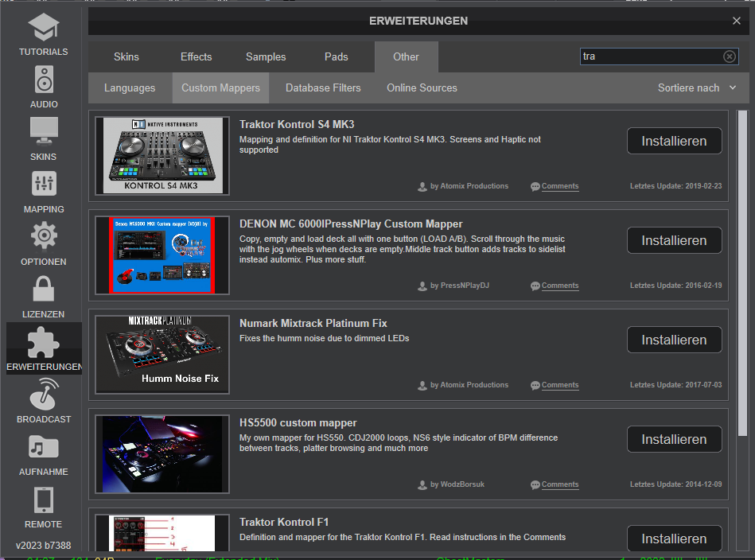
Task: Open the Aufnahme music folder icon
Action: [x=43, y=446]
